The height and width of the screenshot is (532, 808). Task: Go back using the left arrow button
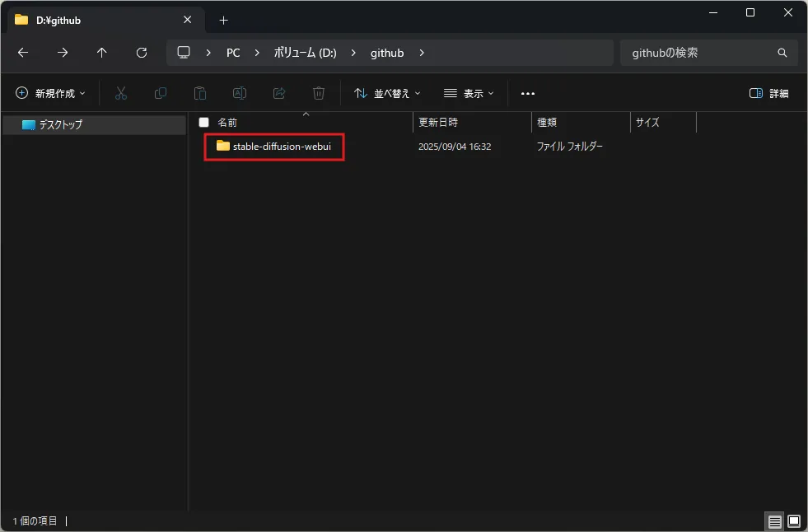pyautogui.click(x=23, y=53)
